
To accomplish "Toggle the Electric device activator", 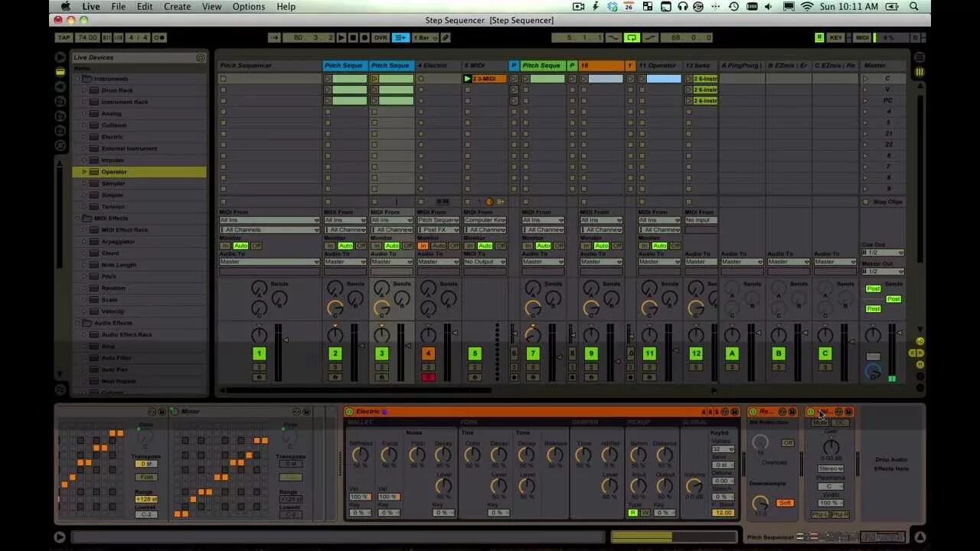I will tap(349, 412).
